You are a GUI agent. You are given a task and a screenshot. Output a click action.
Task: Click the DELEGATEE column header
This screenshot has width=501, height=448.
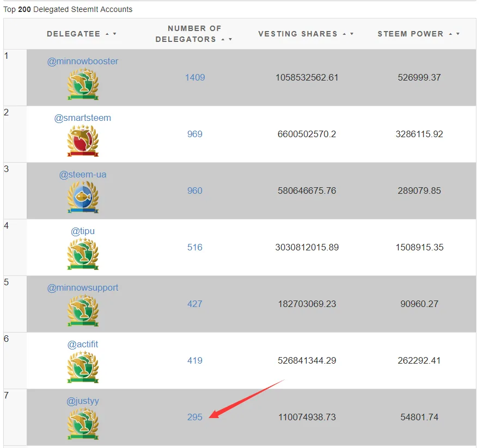pos(74,34)
